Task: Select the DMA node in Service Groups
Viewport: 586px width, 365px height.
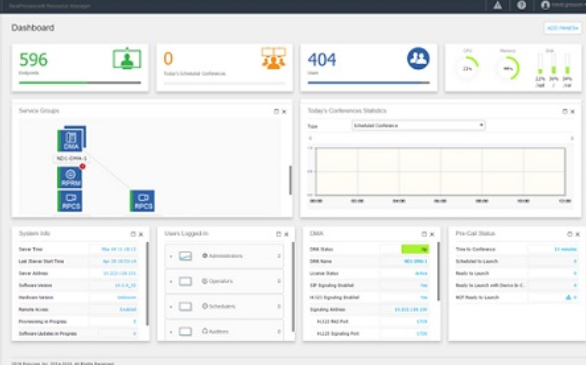Action: 71,139
